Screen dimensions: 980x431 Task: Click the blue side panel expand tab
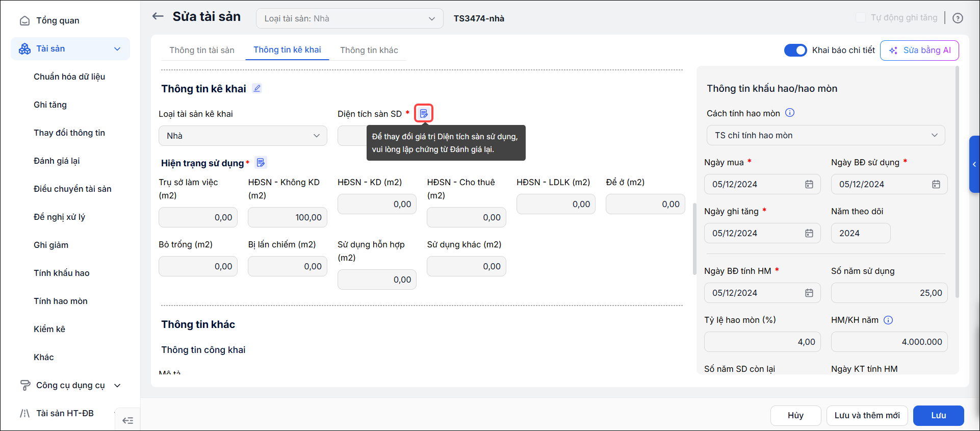pyautogui.click(x=974, y=164)
